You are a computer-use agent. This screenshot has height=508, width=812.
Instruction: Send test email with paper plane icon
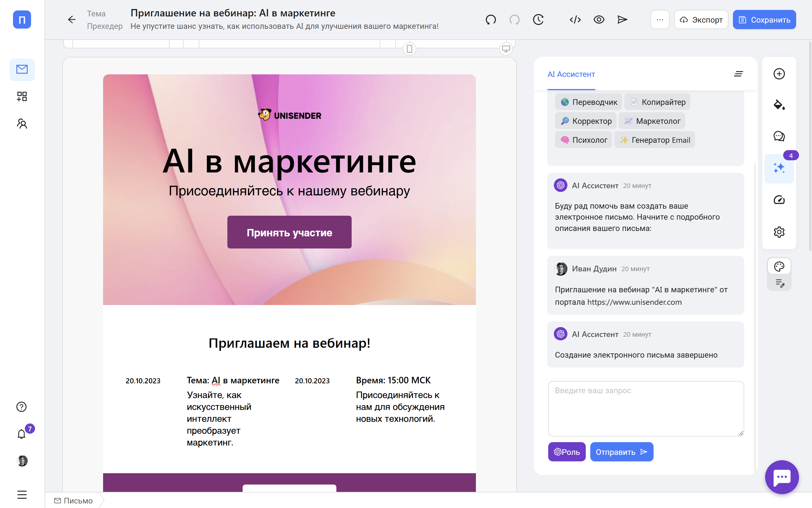coord(622,20)
